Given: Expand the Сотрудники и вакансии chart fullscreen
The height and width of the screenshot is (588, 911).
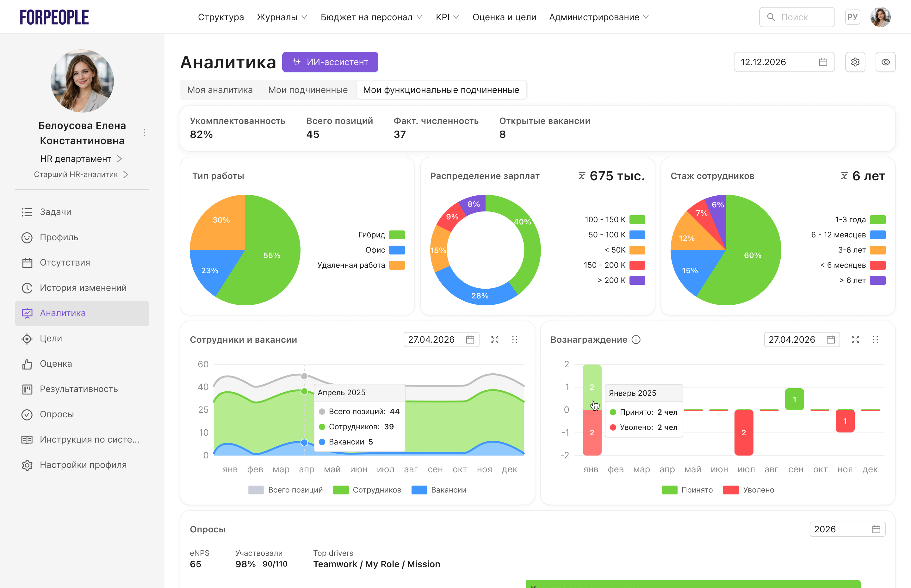Looking at the screenshot, I should point(495,340).
